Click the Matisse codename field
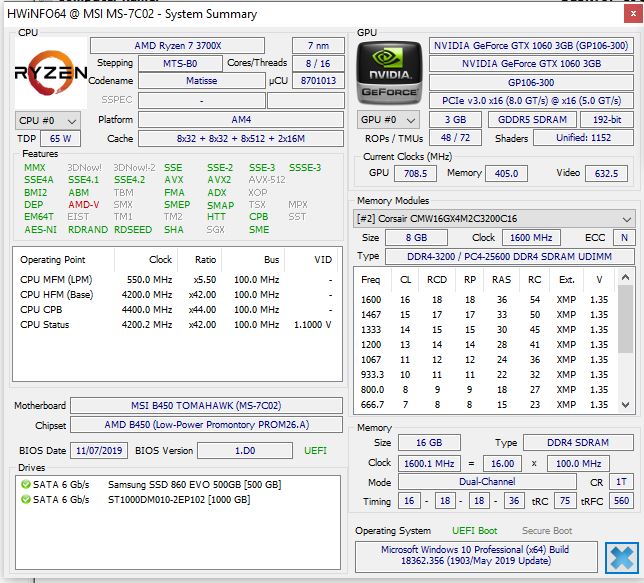Image resolution: width=644 pixels, height=583 pixels. pyautogui.click(x=202, y=81)
